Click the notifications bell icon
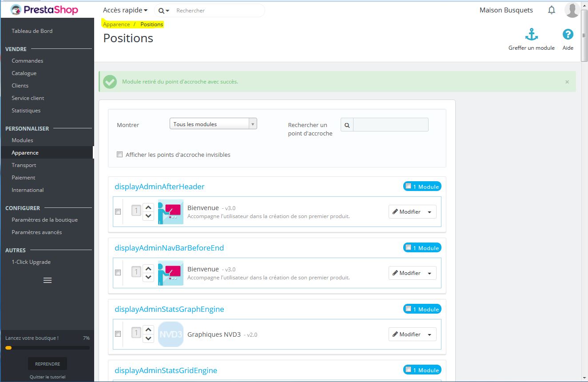Screen dimensions: 588x382 [x=551, y=10]
